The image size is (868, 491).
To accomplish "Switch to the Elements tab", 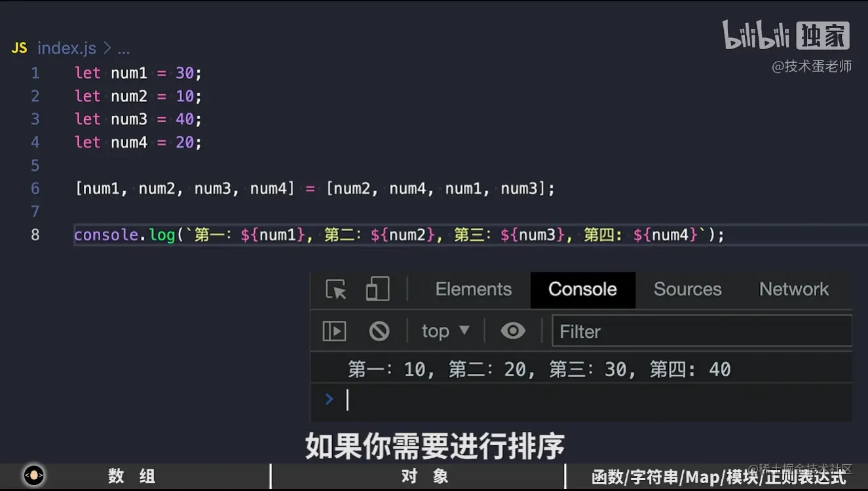I will pos(473,289).
